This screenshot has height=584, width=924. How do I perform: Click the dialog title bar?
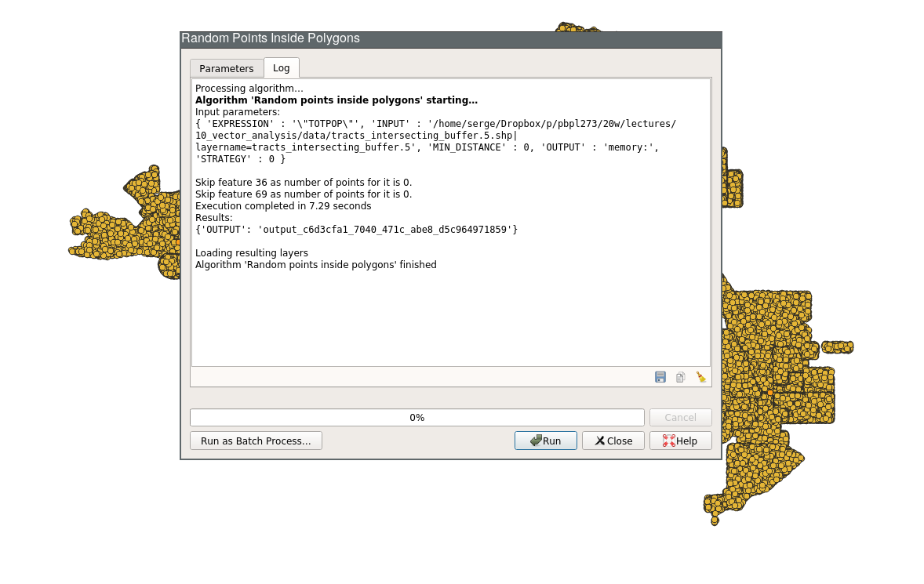(x=450, y=39)
